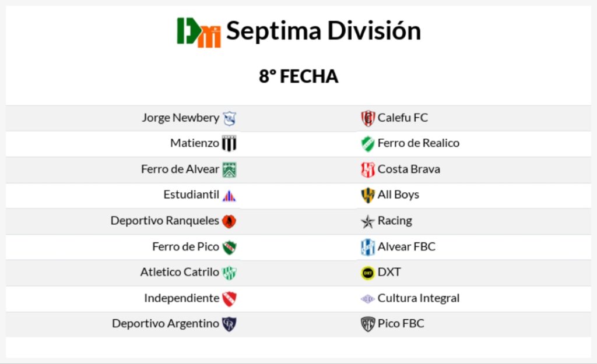Click the Calefu FC red striped crest
This screenshot has width=597, height=364.
click(368, 118)
